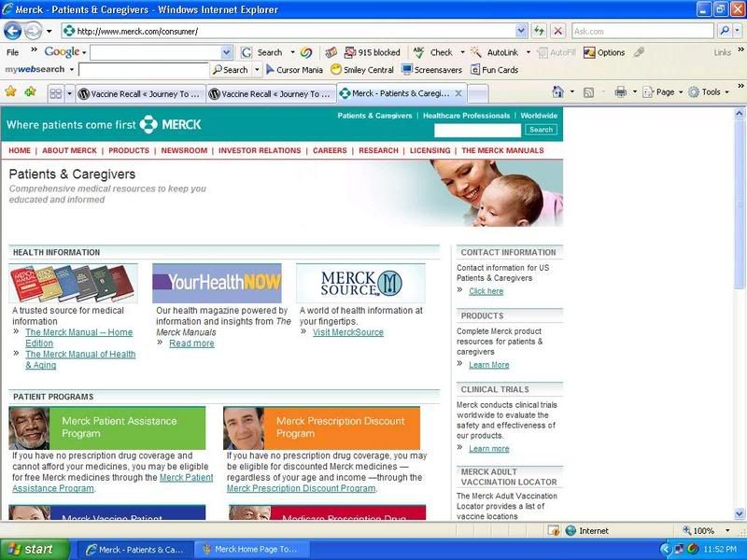Open the tab list dropdown arrow
This screenshot has width=747, height=560.
coord(69,93)
